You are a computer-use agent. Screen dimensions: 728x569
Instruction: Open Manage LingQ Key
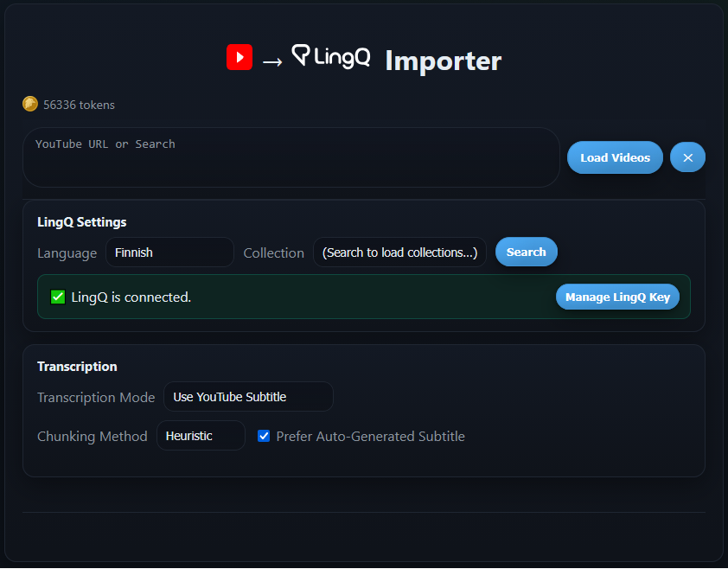click(617, 297)
